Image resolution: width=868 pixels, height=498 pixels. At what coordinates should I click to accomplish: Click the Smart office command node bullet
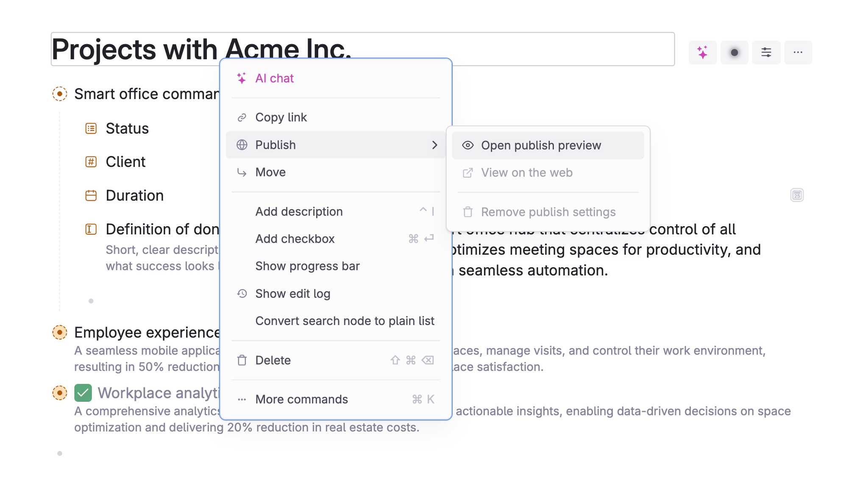pyautogui.click(x=60, y=94)
